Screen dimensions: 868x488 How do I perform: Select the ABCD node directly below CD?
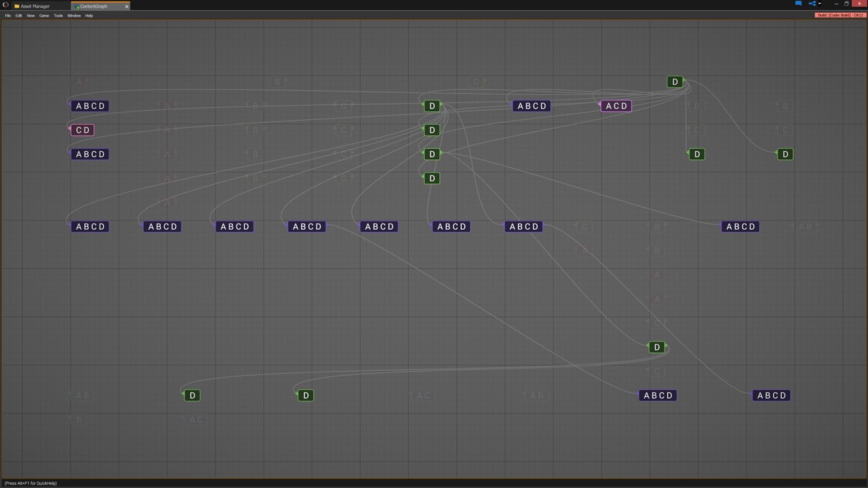tap(90, 155)
